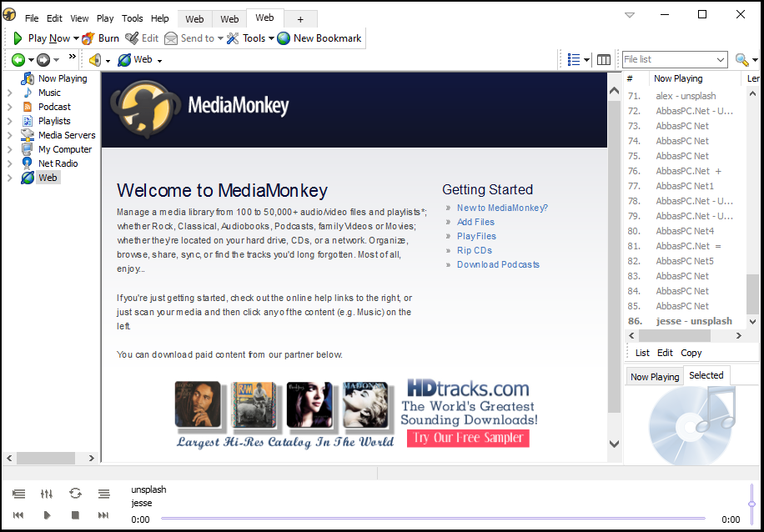The height and width of the screenshot is (532, 764).
Task: Click the Send to envelope icon
Action: pyautogui.click(x=171, y=38)
